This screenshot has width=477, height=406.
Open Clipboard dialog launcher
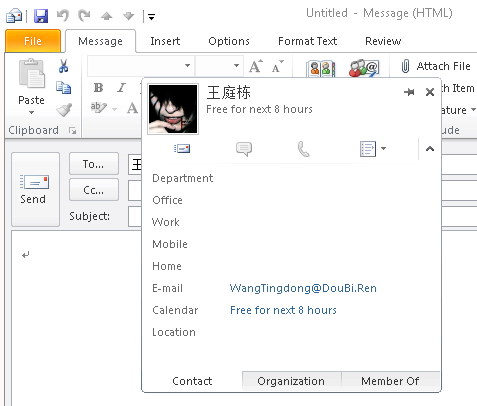tap(72, 130)
